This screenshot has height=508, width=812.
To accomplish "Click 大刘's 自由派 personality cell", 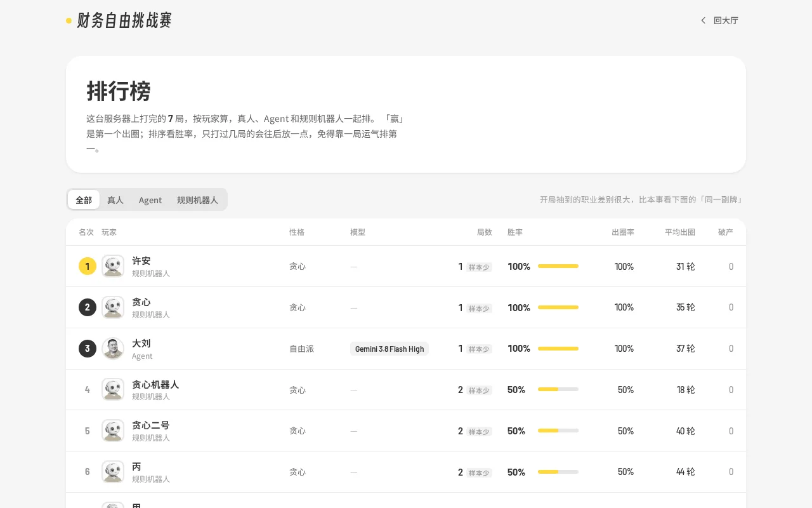I will (302, 349).
